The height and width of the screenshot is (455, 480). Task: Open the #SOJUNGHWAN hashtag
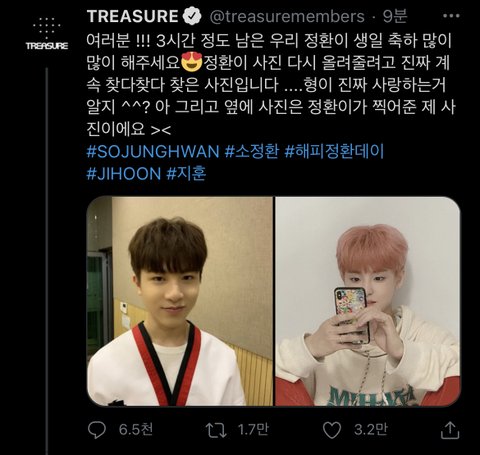(153, 152)
